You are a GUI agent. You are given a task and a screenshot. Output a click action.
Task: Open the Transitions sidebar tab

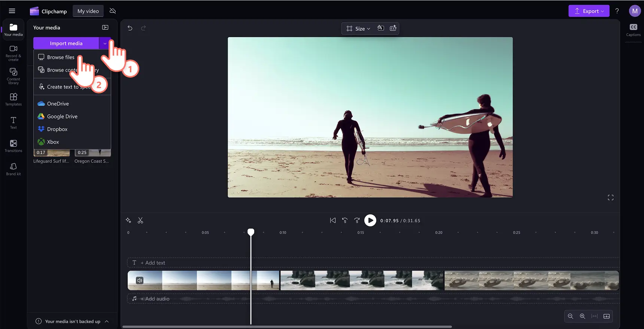(x=13, y=146)
